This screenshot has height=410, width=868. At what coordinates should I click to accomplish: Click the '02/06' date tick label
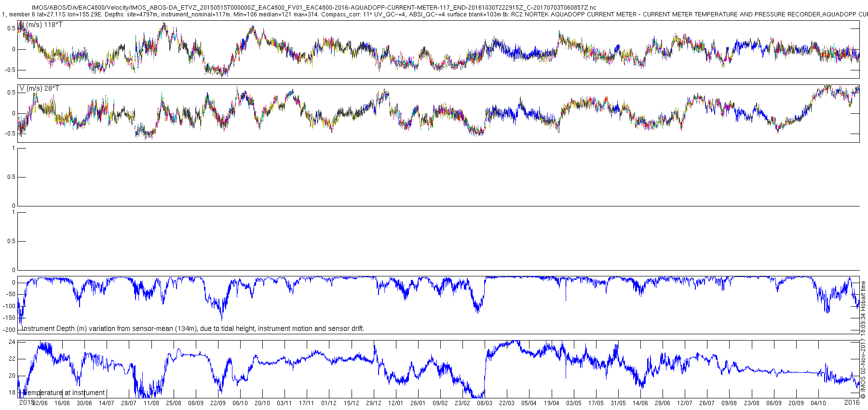(40, 403)
